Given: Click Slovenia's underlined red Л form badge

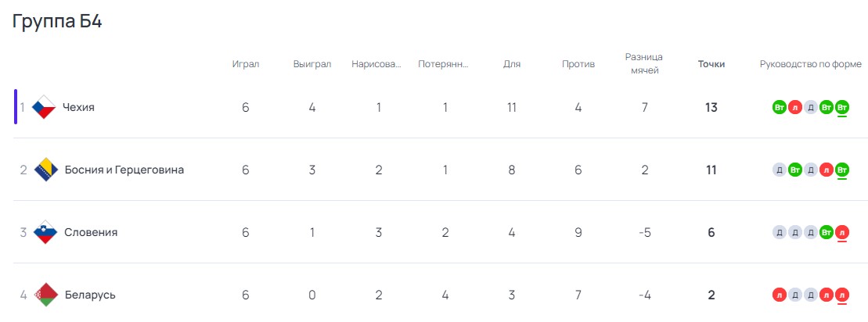Looking at the screenshot, I should (x=842, y=233).
